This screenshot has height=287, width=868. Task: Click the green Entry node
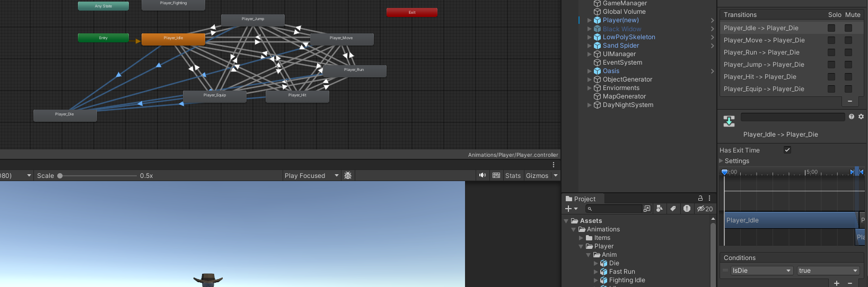[x=103, y=38]
